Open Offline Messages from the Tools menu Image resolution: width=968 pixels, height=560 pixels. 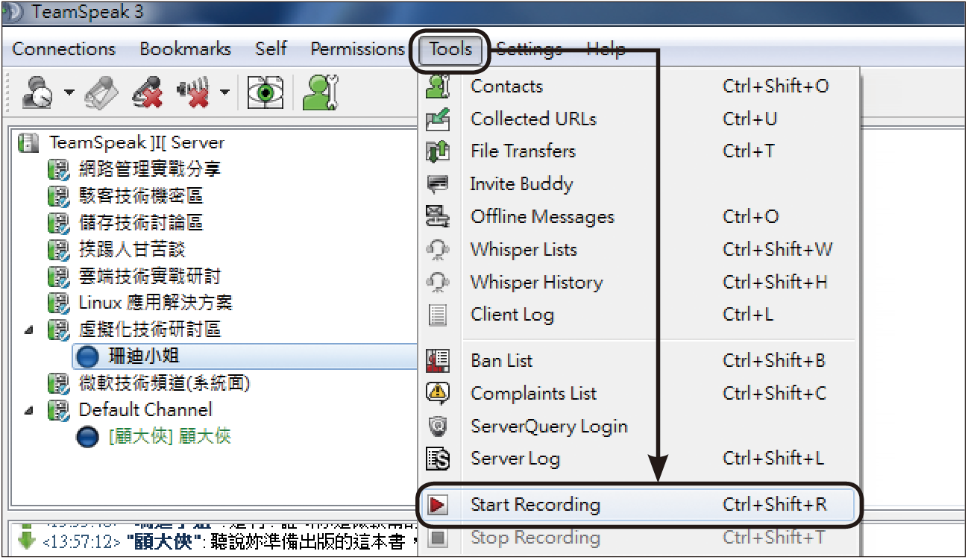click(x=640, y=217)
